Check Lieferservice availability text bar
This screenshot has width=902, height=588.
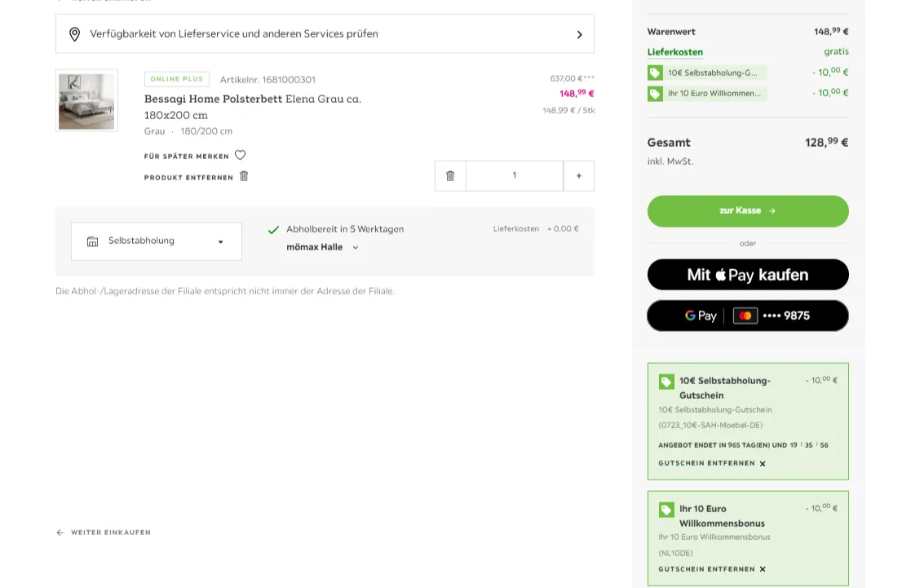[x=325, y=34]
